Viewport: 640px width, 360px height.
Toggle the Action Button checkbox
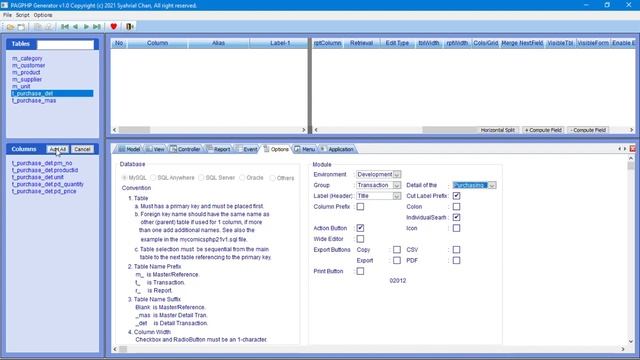(360, 228)
